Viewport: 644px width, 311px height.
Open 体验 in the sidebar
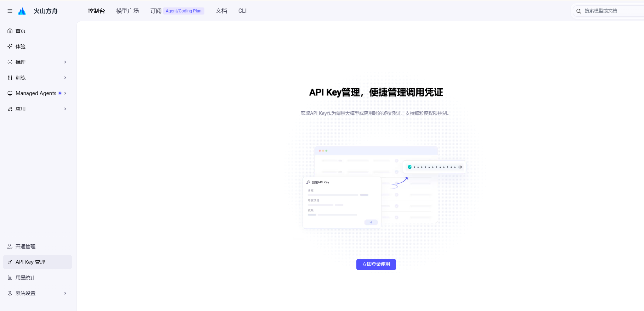click(38, 46)
